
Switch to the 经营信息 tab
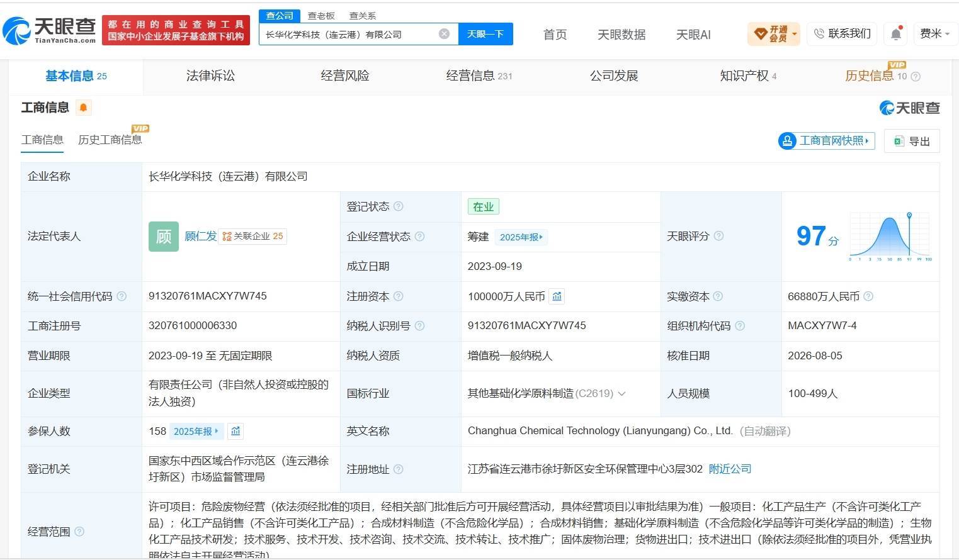pyautogui.click(x=479, y=76)
